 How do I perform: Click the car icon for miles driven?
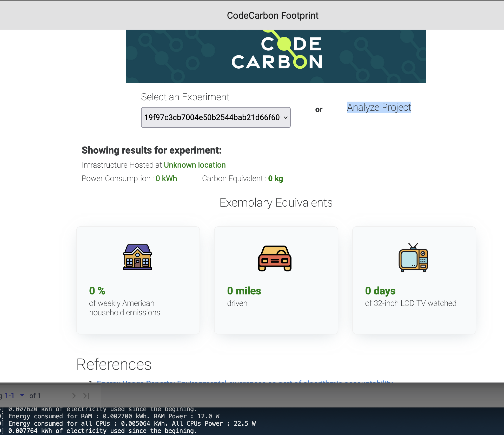pyautogui.click(x=275, y=258)
